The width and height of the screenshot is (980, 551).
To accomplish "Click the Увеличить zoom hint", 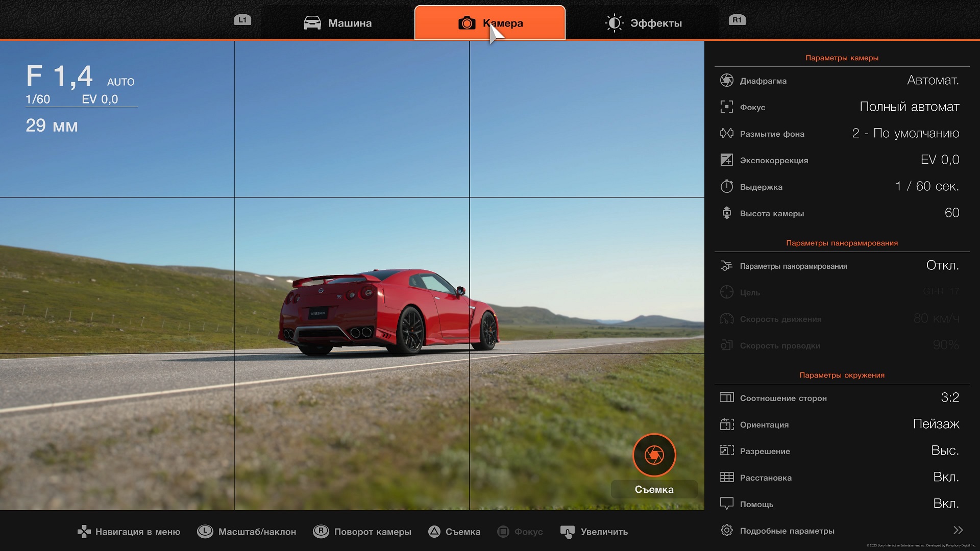I will click(x=594, y=532).
